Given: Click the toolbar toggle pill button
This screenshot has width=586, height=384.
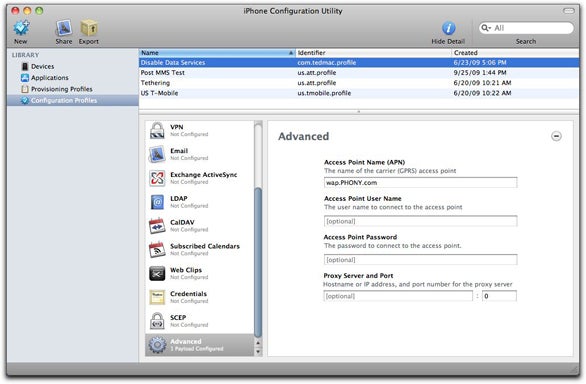Looking at the screenshot, I should point(569,11).
